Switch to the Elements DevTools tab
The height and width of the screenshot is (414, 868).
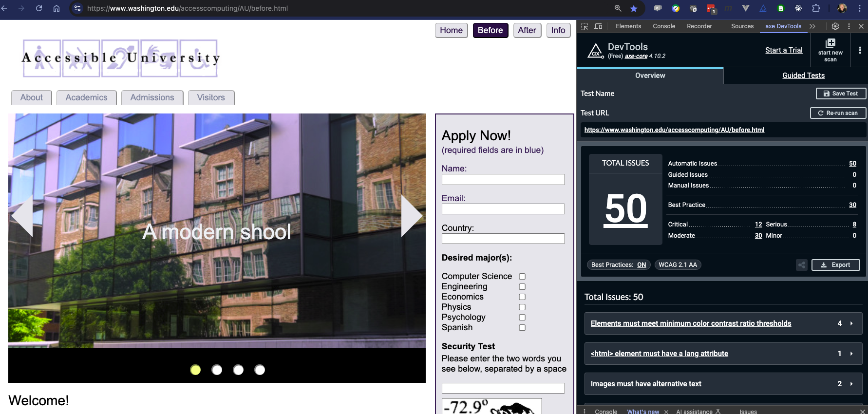[628, 26]
